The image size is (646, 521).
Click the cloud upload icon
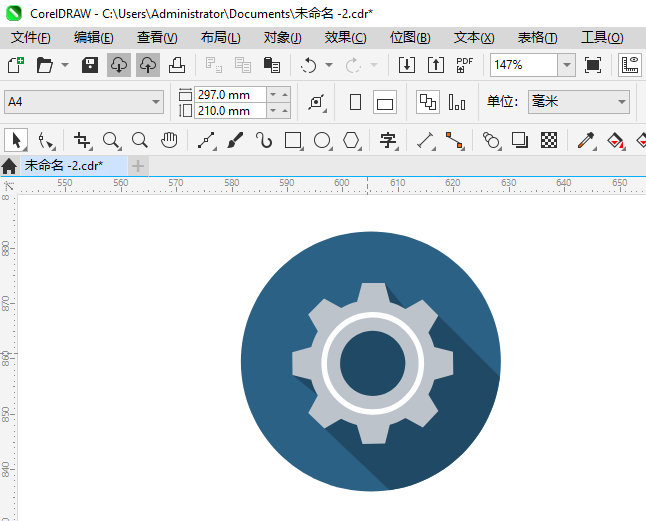[147, 65]
